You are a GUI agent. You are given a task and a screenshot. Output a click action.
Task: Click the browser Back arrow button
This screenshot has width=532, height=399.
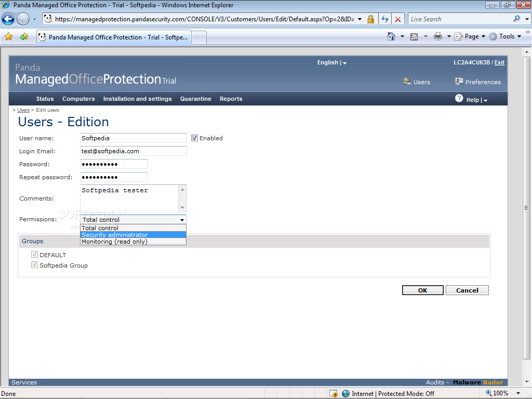8,19
